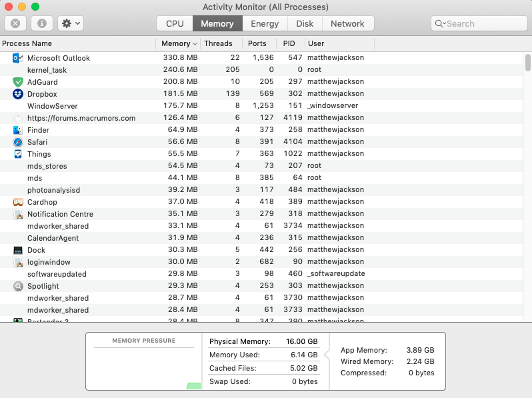Click the Compressed 0 bytes value

tap(421, 373)
